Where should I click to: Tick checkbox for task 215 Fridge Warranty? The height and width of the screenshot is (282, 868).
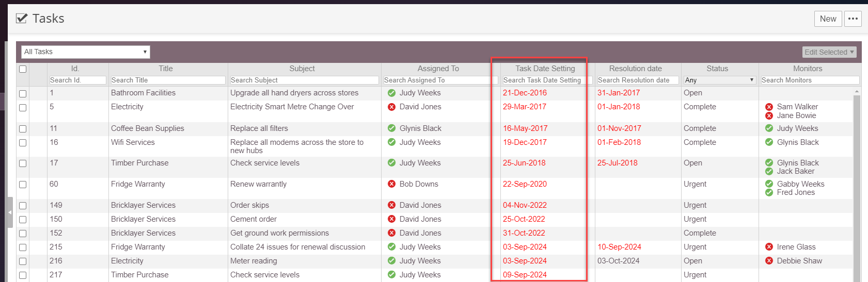(23, 247)
